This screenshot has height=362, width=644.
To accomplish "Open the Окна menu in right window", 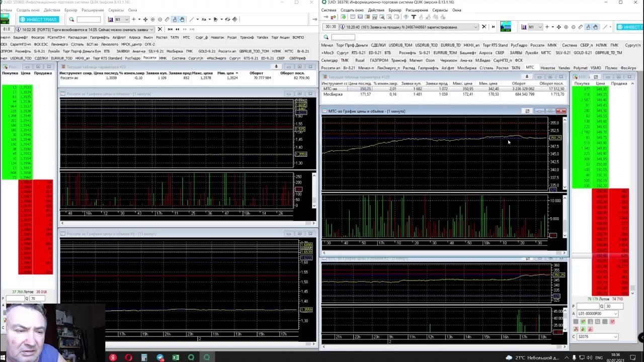I will point(456,10).
